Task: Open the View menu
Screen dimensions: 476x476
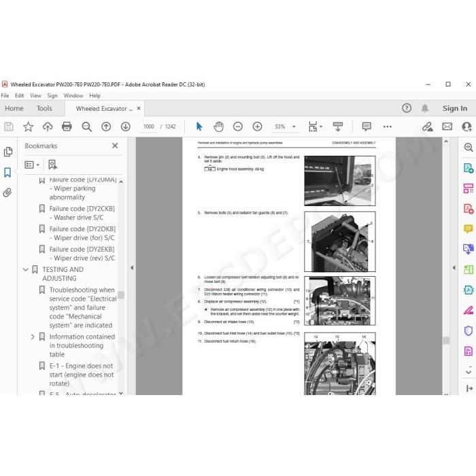Action: point(35,96)
